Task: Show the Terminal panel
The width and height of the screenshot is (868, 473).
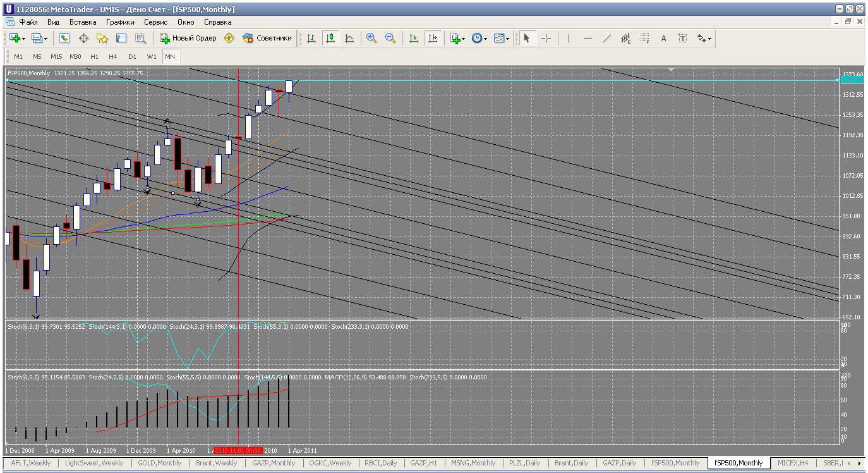Action: pyautogui.click(x=121, y=39)
